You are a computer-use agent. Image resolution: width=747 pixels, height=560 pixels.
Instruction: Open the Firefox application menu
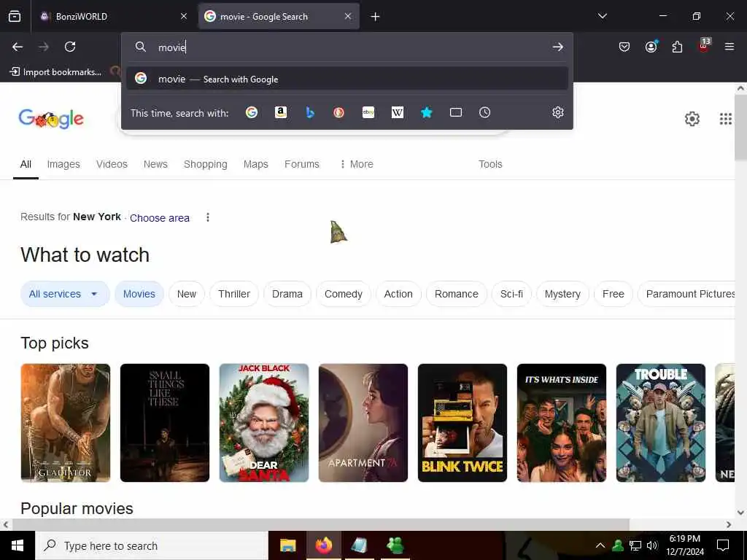[729, 47]
